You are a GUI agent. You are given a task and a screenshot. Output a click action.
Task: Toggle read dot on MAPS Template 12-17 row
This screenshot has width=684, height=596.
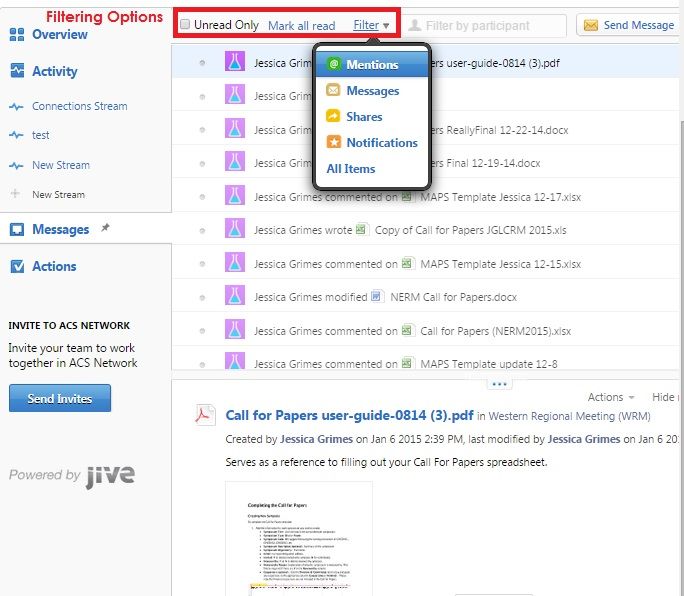202,197
